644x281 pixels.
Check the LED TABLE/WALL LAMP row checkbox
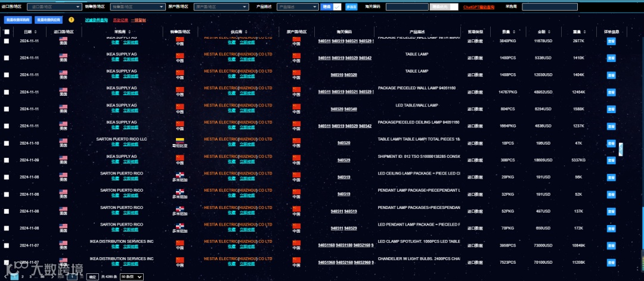[7, 109]
